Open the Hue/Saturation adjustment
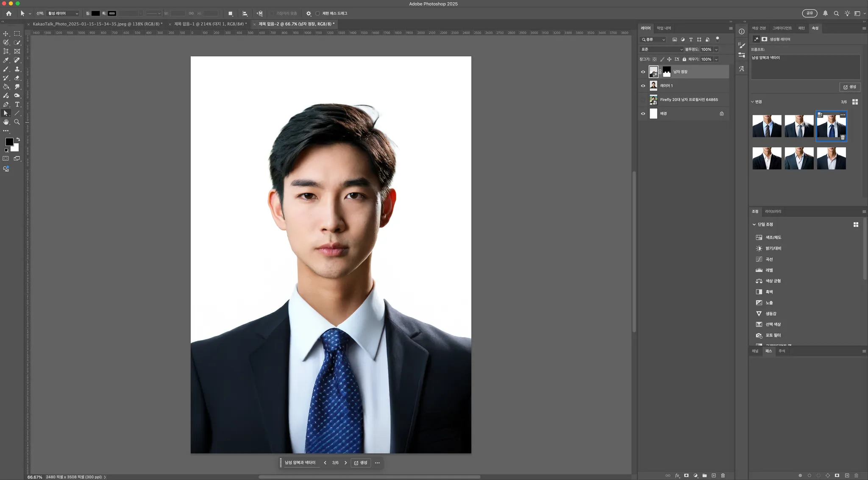Image resolution: width=868 pixels, height=480 pixels. pyautogui.click(x=773, y=237)
